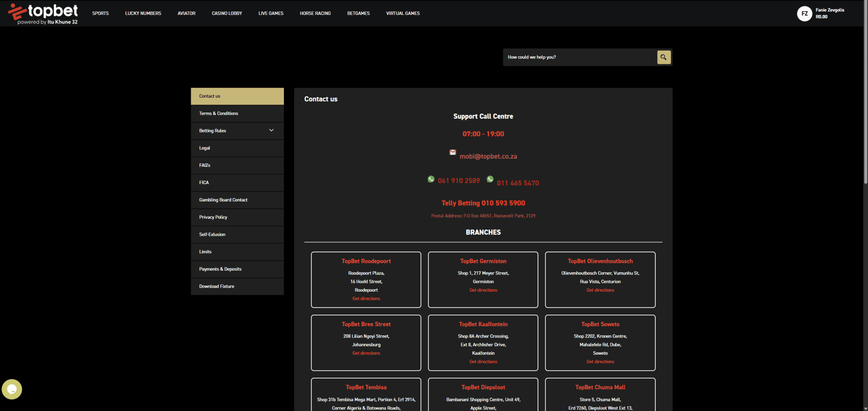Open the Gambling Board Contact page
The image size is (868, 411).
point(237,200)
